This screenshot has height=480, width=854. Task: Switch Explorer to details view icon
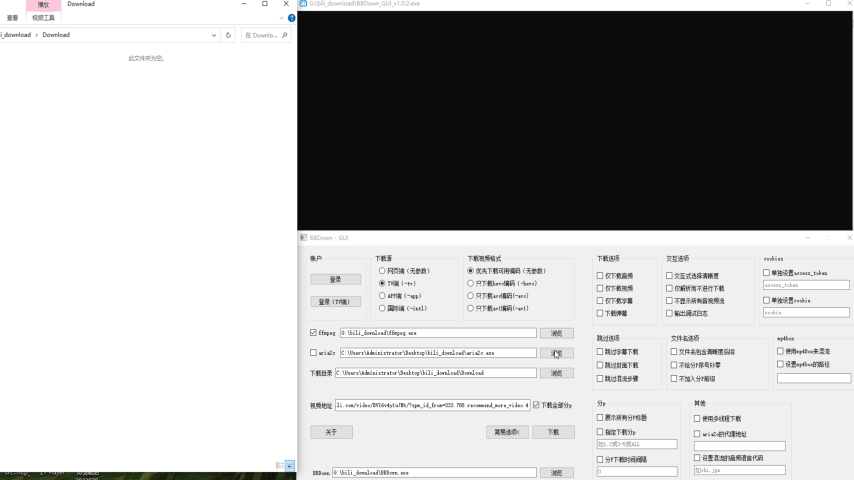(279, 465)
